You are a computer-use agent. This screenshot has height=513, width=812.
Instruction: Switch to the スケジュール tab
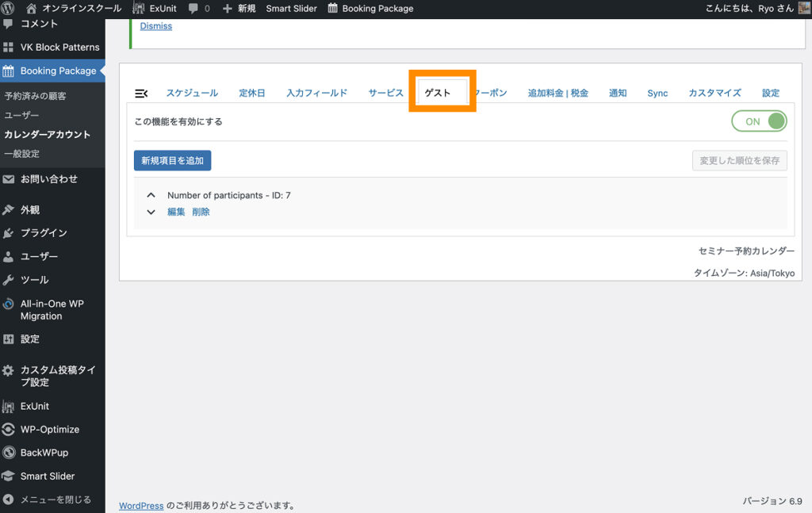point(192,94)
